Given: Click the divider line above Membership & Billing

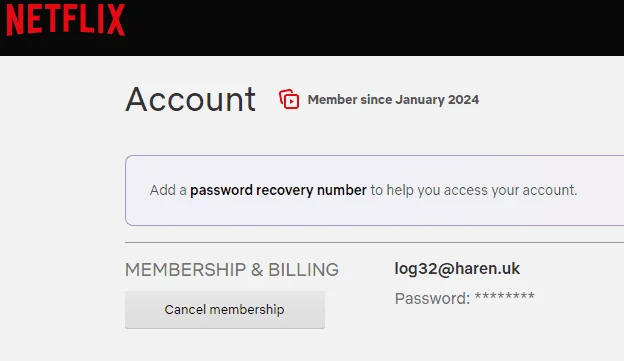Looking at the screenshot, I should 374,242.
